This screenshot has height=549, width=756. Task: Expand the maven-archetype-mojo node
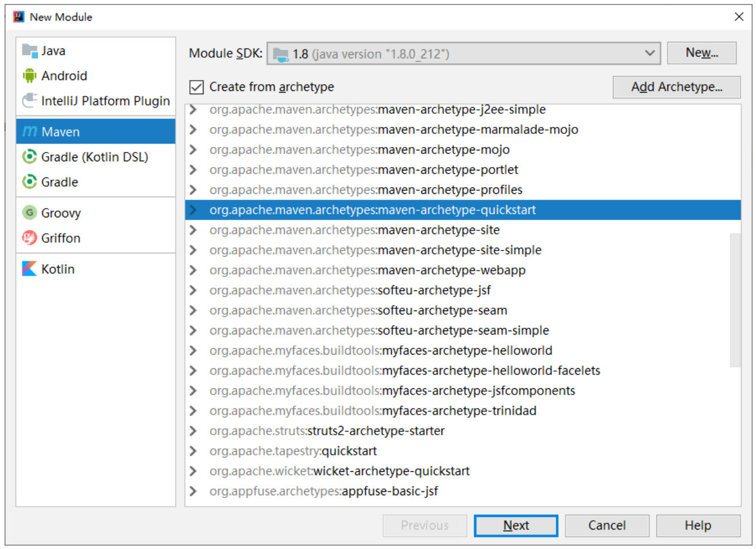point(193,149)
